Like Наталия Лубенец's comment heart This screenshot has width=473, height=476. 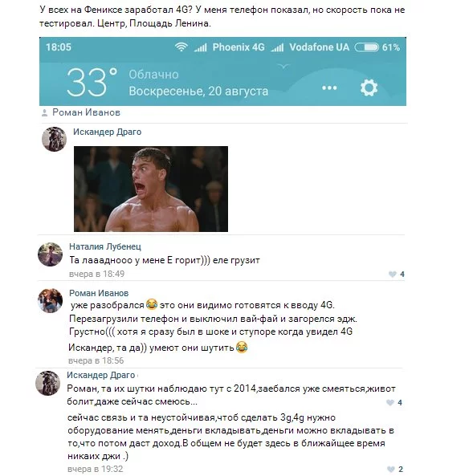pyautogui.click(x=392, y=275)
